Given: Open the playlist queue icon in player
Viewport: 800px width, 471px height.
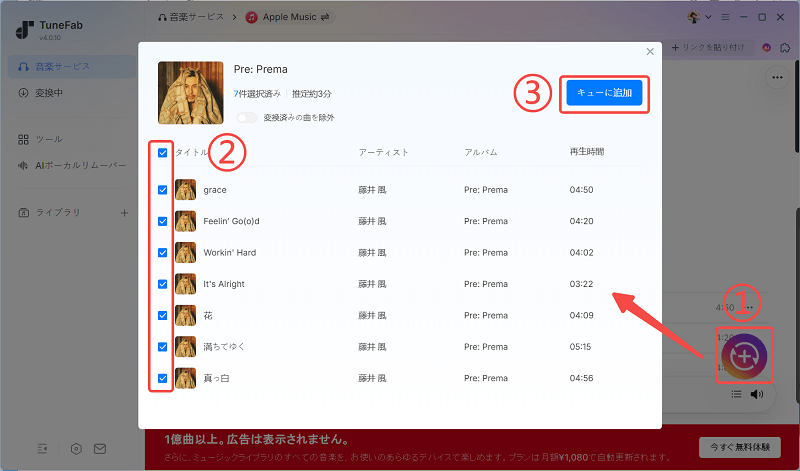Looking at the screenshot, I should pyautogui.click(x=736, y=394).
